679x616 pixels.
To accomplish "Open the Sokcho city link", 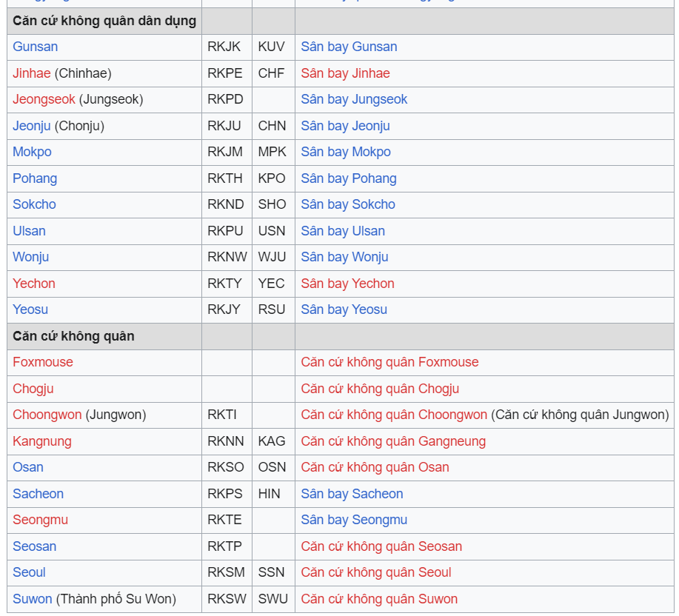I will tap(34, 204).
